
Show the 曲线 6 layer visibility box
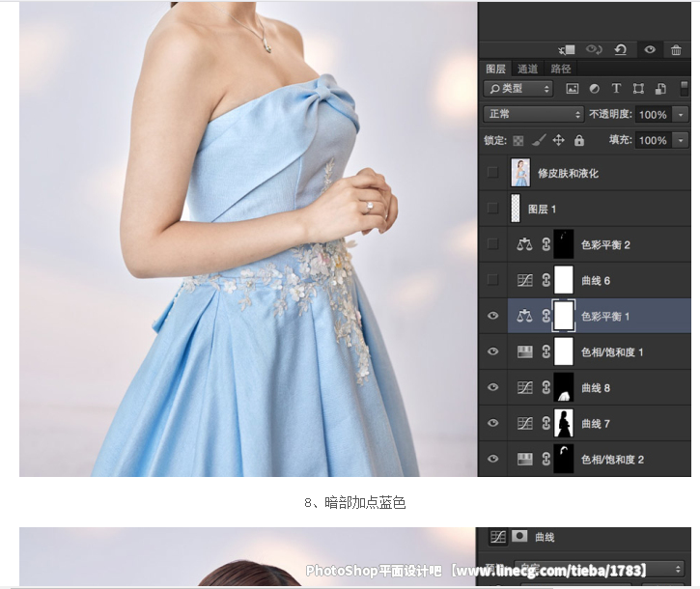point(492,280)
